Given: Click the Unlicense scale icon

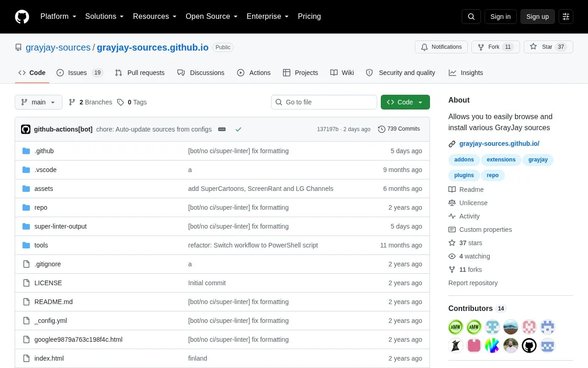Looking at the screenshot, I should click(x=452, y=203).
